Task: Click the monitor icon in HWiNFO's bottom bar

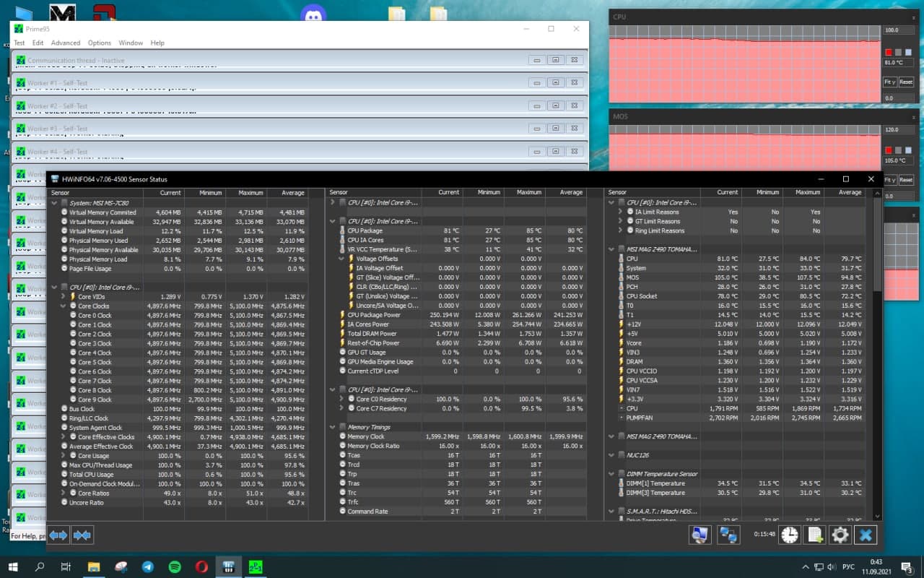Action: click(x=699, y=535)
